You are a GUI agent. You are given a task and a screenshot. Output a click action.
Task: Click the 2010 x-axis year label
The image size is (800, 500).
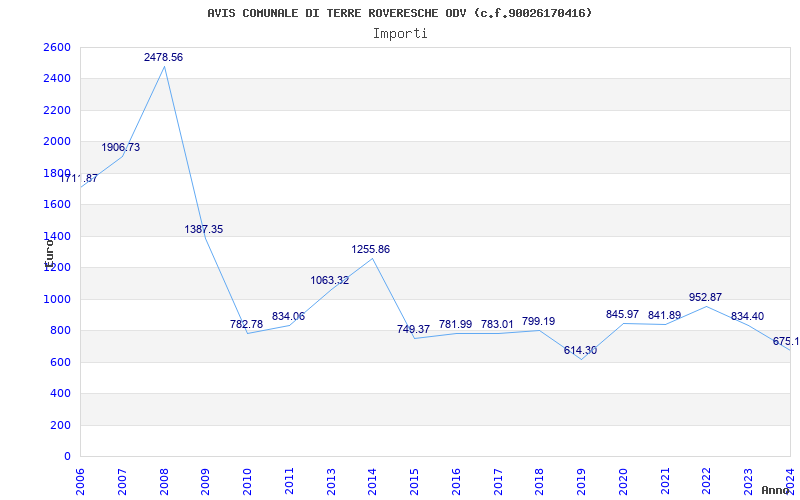pos(247,482)
